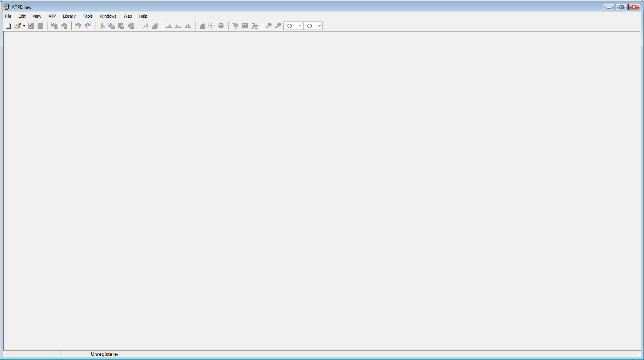The image size is (644, 360).
Task: Open the Library menu
Action: click(69, 16)
